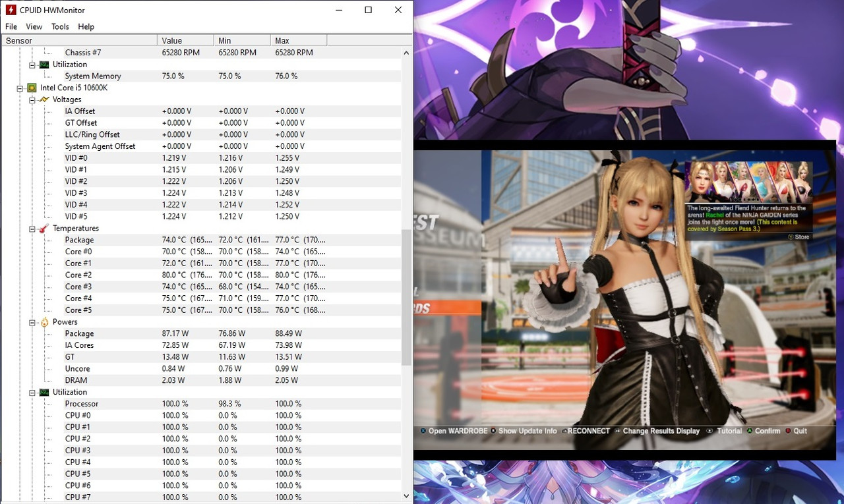844x504 pixels.
Task: Click the icon beside System Memory's Utilization group
Action: 44,65
